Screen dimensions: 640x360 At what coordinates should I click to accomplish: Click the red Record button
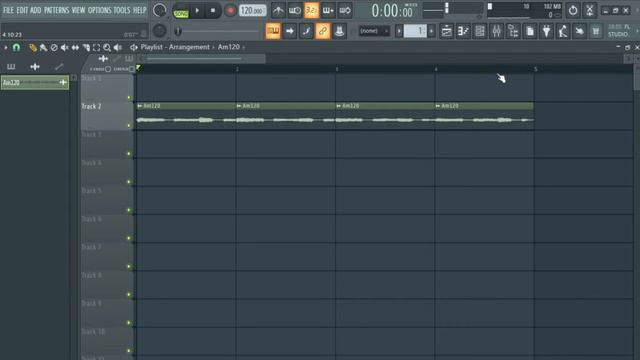coord(230,11)
